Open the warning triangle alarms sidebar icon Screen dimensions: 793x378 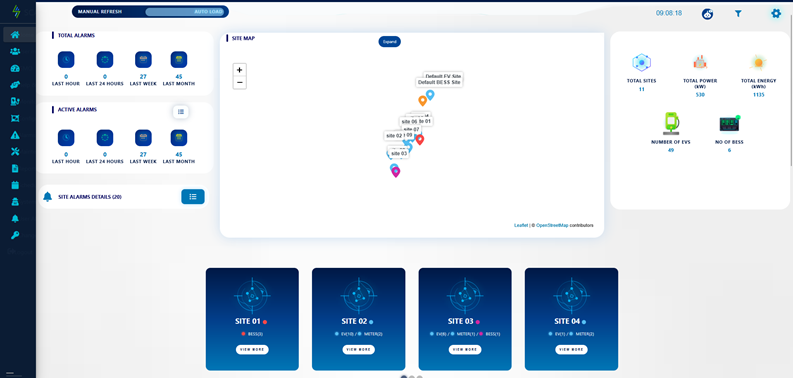pyautogui.click(x=15, y=135)
